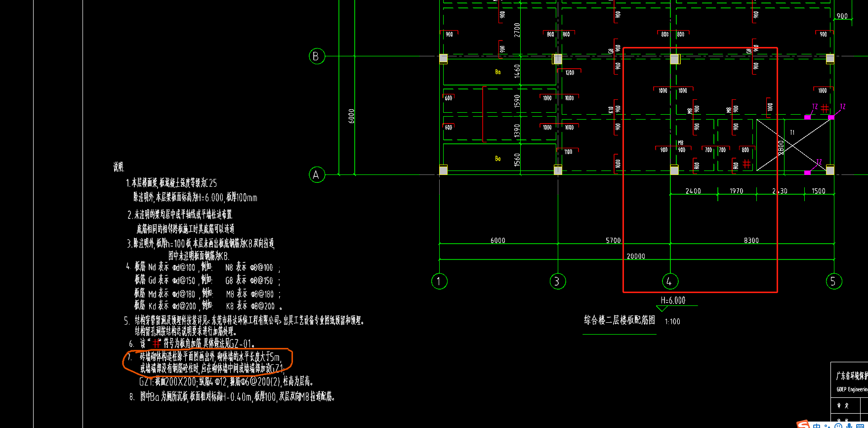Image resolution: width=868 pixels, height=428 pixels.
Task: Select the 1970 dimension text
Action: 737,191
